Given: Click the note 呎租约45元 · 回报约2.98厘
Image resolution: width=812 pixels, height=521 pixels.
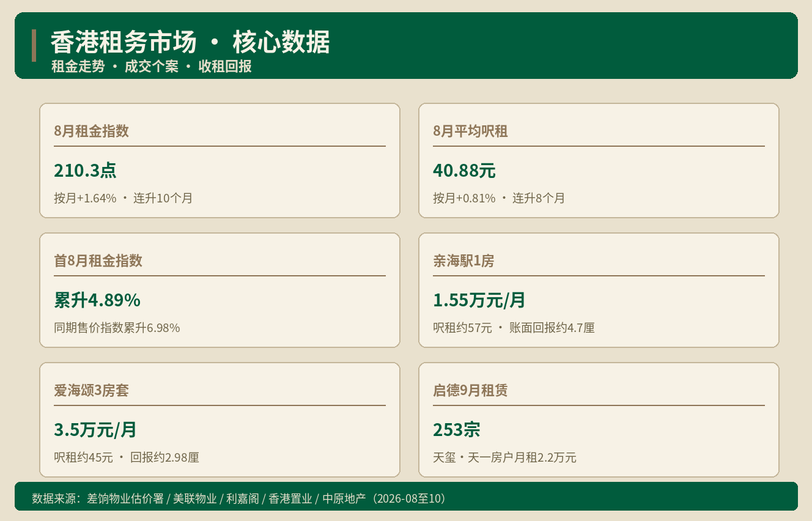Looking at the screenshot, I should (x=127, y=457).
